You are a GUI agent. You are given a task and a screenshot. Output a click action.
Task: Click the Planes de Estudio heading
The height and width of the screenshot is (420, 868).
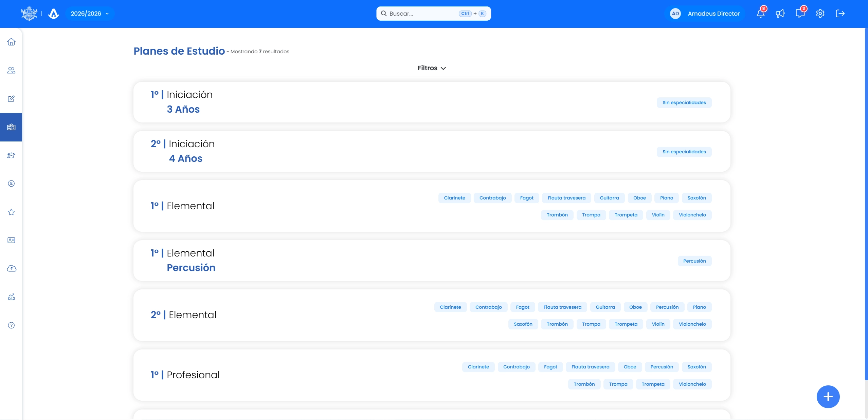(179, 51)
